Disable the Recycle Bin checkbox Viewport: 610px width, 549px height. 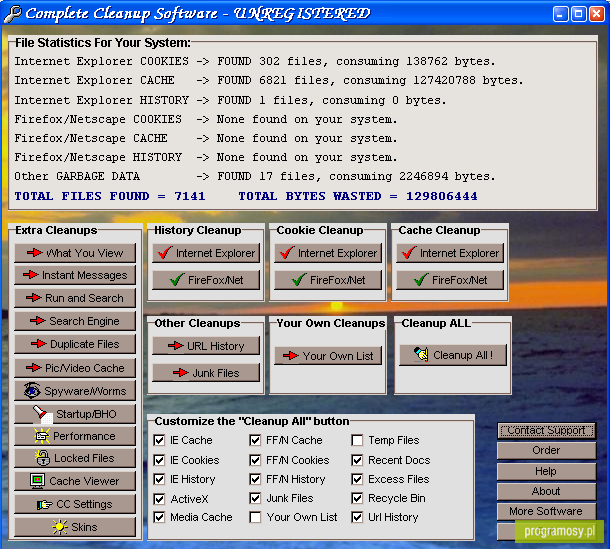tap(357, 498)
